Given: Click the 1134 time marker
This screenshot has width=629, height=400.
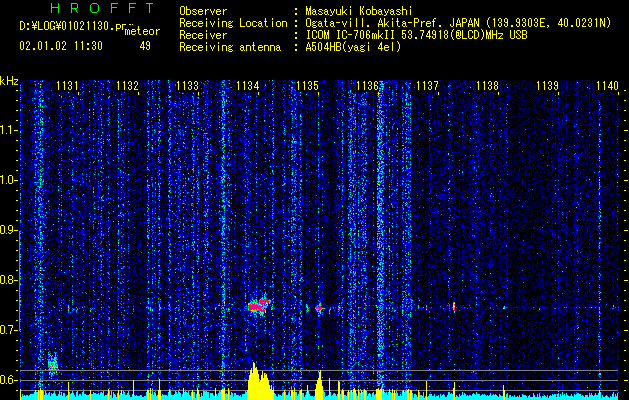Looking at the screenshot, I should coord(248,85).
